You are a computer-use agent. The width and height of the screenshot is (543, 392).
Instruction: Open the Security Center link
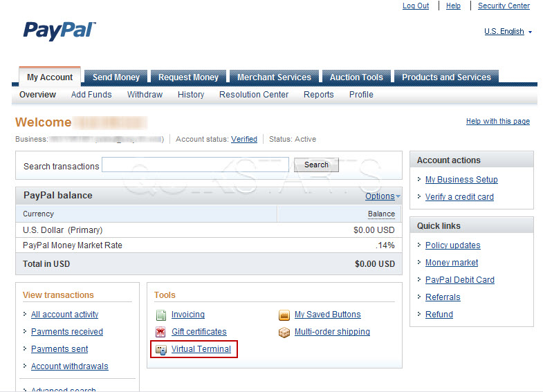point(504,6)
